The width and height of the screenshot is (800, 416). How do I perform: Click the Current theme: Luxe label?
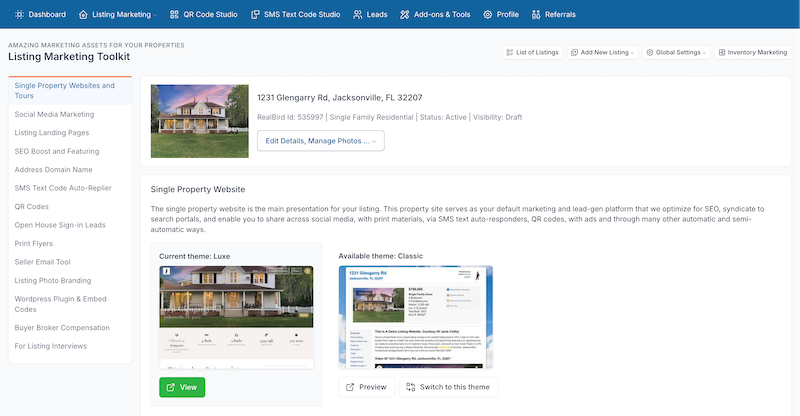tap(194, 256)
